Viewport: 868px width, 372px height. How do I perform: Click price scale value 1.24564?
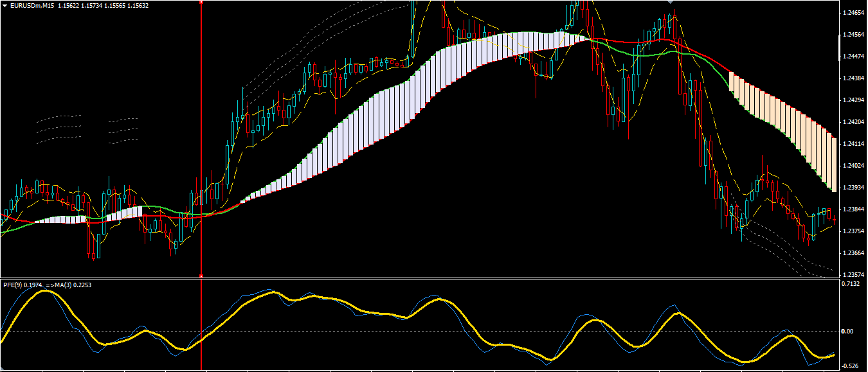click(853, 35)
